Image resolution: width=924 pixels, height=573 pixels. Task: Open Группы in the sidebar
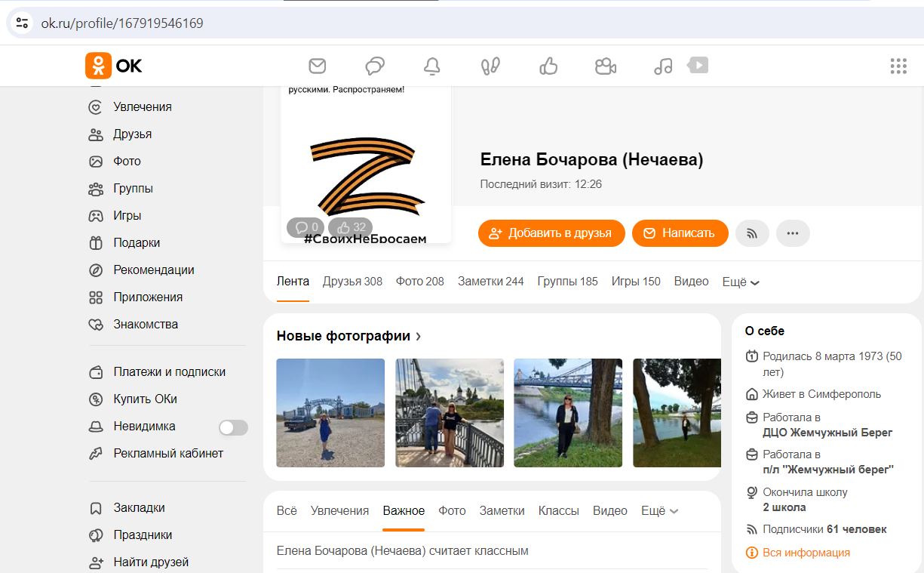pos(133,188)
